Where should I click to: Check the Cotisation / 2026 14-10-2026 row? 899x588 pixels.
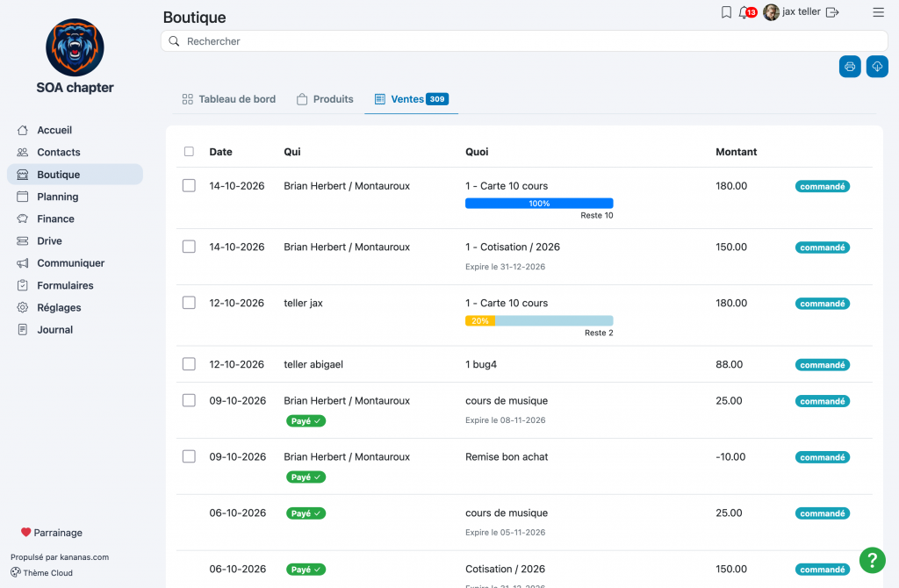(x=189, y=247)
